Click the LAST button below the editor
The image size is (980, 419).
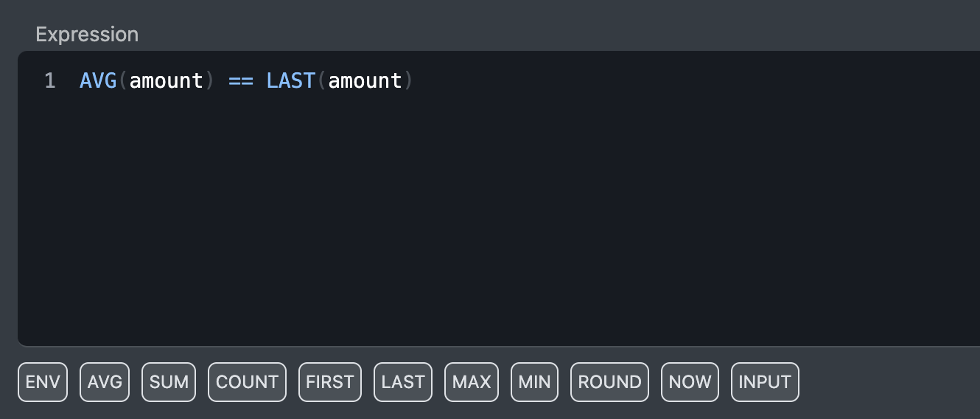coord(402,382)
